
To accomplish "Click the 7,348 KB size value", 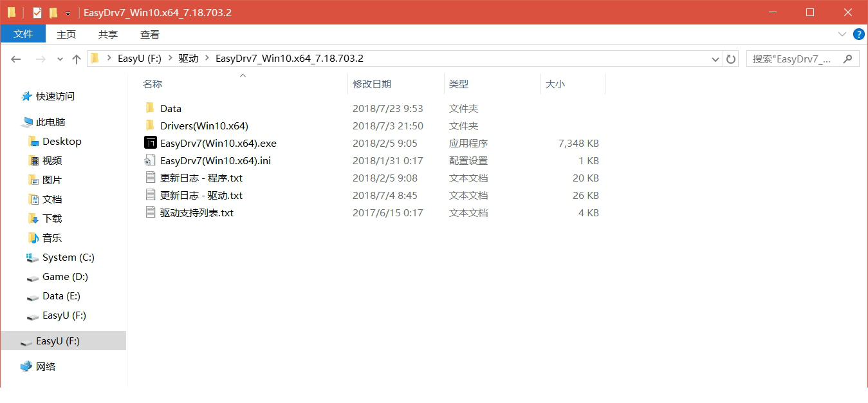I will (x=578, y=143).
